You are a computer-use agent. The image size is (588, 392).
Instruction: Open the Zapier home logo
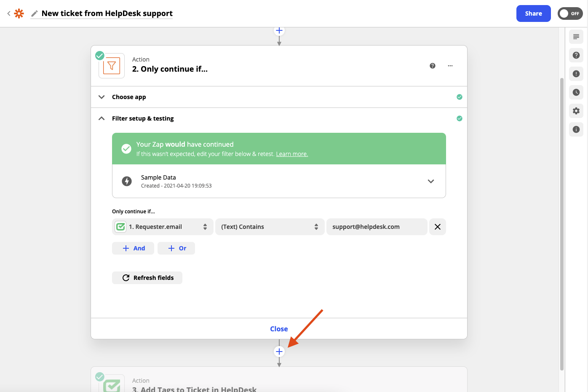click(19, 13)
